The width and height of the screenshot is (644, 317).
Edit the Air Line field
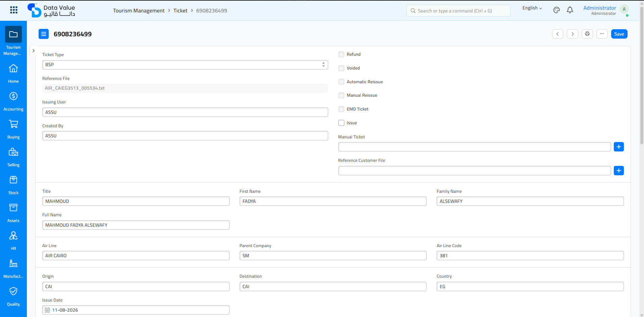coord(136,256)
